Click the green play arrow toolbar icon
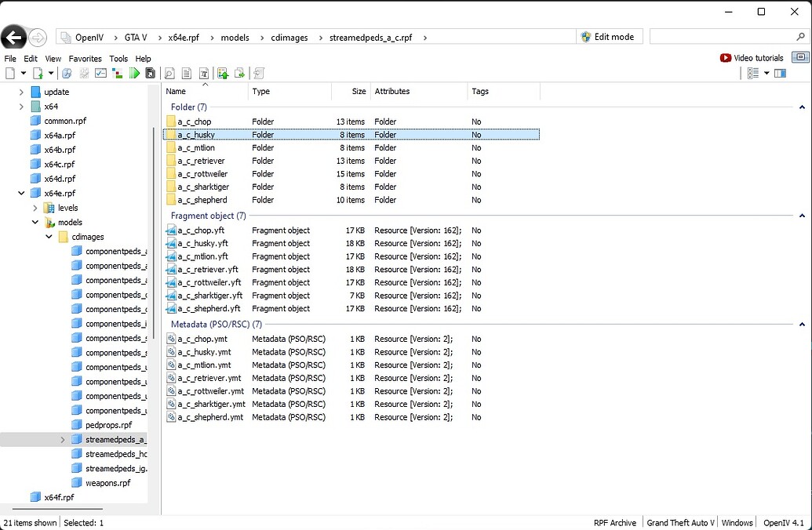 [136, 72]
